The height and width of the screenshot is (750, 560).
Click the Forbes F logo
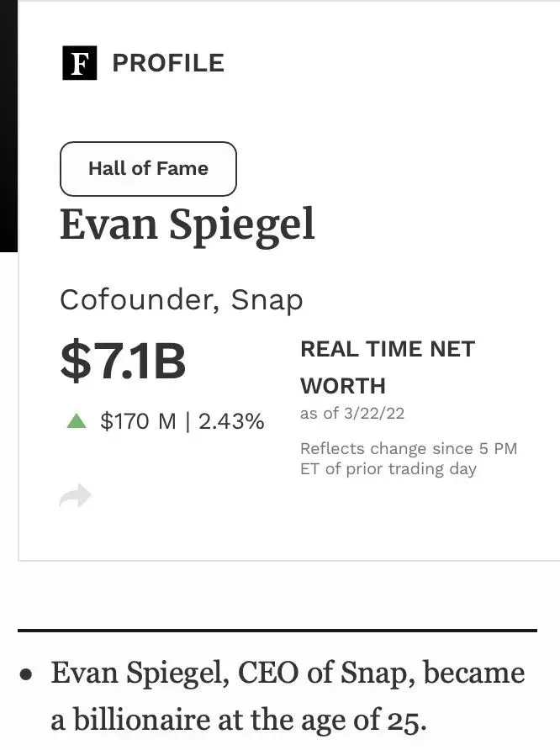pyautogui.click(x=80, y=63)
